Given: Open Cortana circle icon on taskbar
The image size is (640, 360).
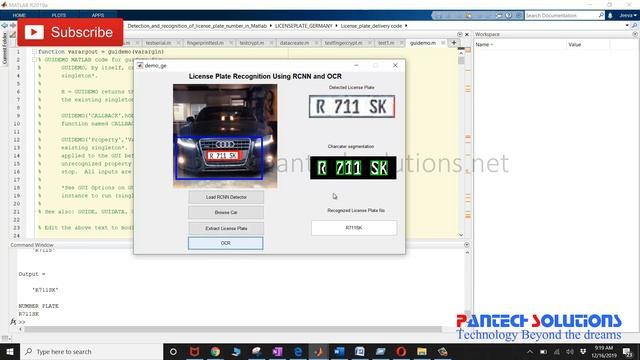Looking at the screenshot, I should [x=173, y=351].
